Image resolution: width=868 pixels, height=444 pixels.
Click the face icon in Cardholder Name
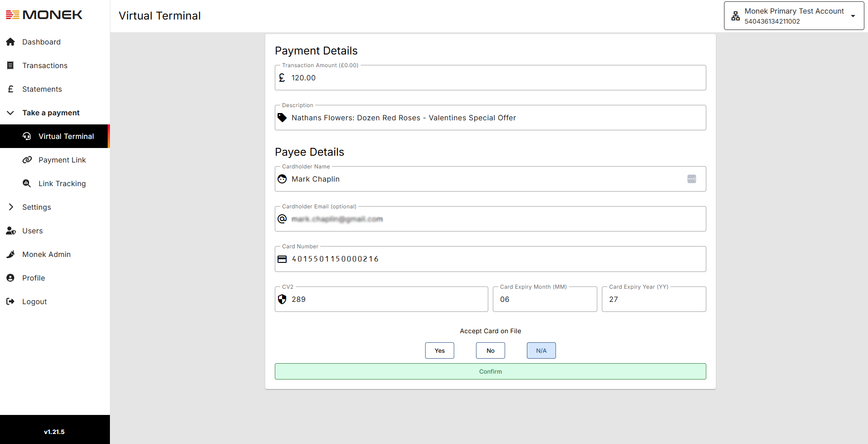[282, 179]
